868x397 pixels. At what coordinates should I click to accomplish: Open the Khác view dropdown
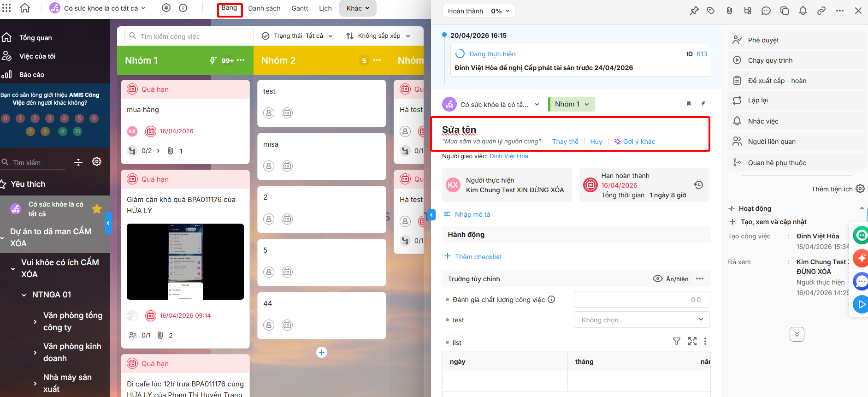click(358, 8)
